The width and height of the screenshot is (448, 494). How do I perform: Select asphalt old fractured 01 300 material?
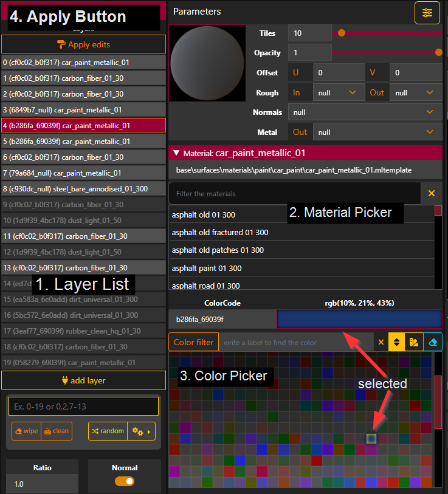click(x=220, y=232)
